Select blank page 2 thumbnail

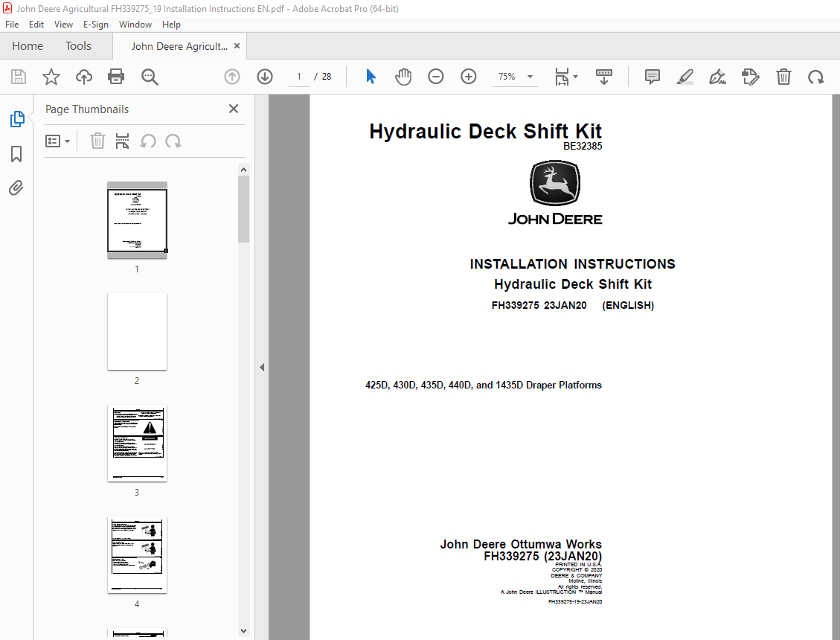[x=137, y=332]
